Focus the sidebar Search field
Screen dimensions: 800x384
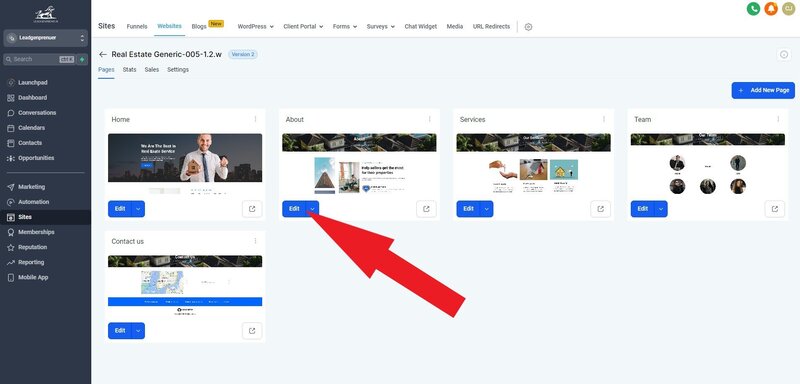(x=39, y=59)
